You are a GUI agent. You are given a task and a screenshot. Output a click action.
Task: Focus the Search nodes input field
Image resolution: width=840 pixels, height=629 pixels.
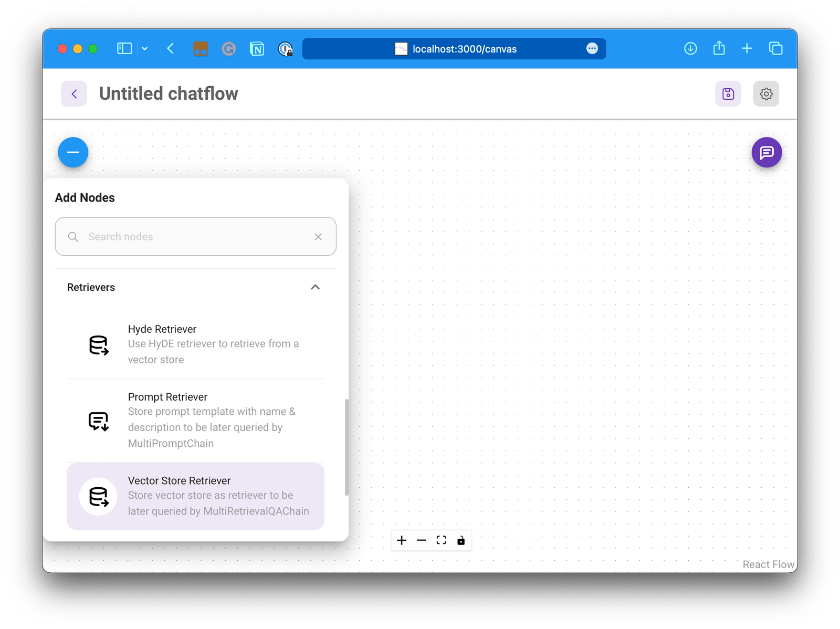coord(196,237)
